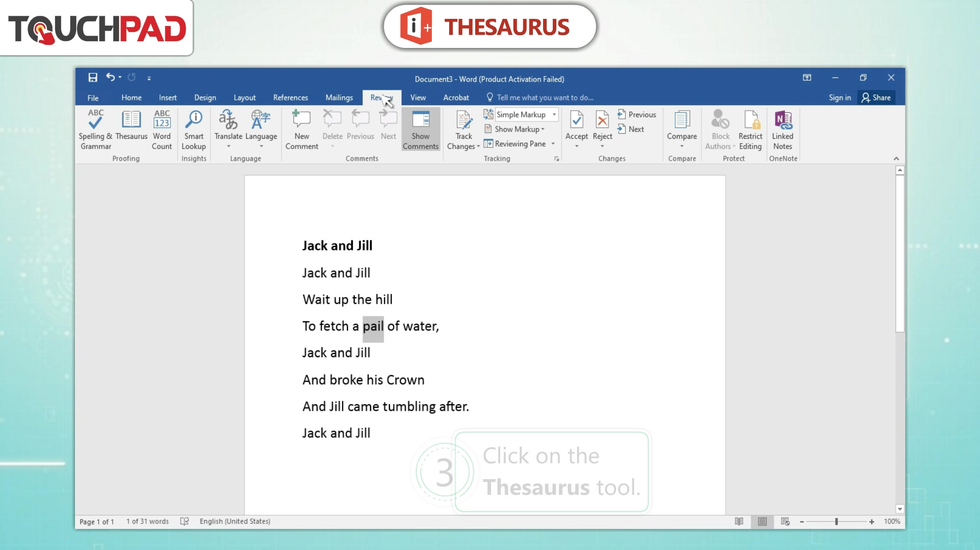Image resolution: width=980 pixels, height=550 pixels.
Task: Reject the tracked change
Action: [x=602, y=124]
